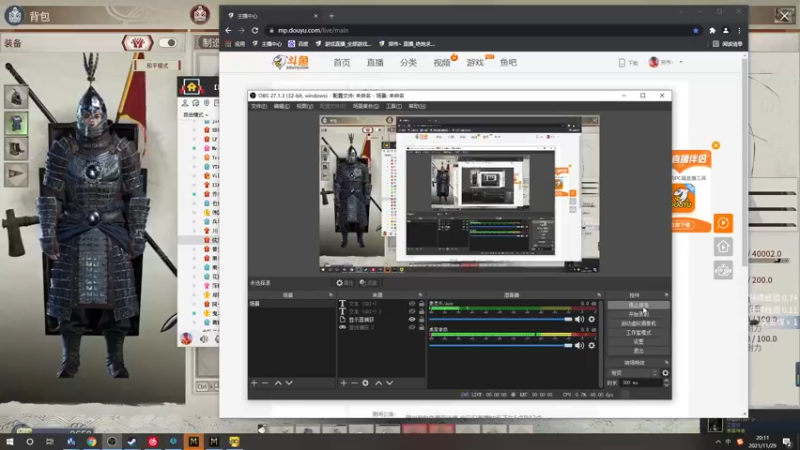Toggle lock on first Text (GDI+) source
The height and width of the screenshot is (450, 800).
[421, 304]
